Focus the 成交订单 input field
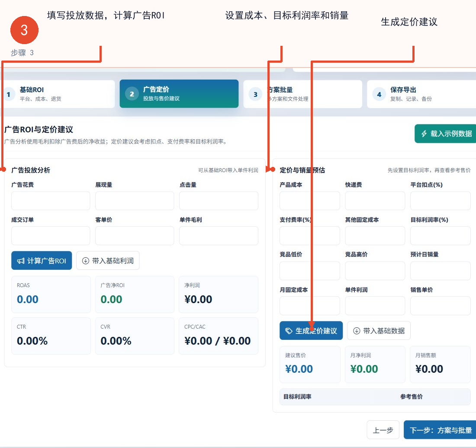Image resolution: width=476 pixels, height=448 pixels. [51, 236]
